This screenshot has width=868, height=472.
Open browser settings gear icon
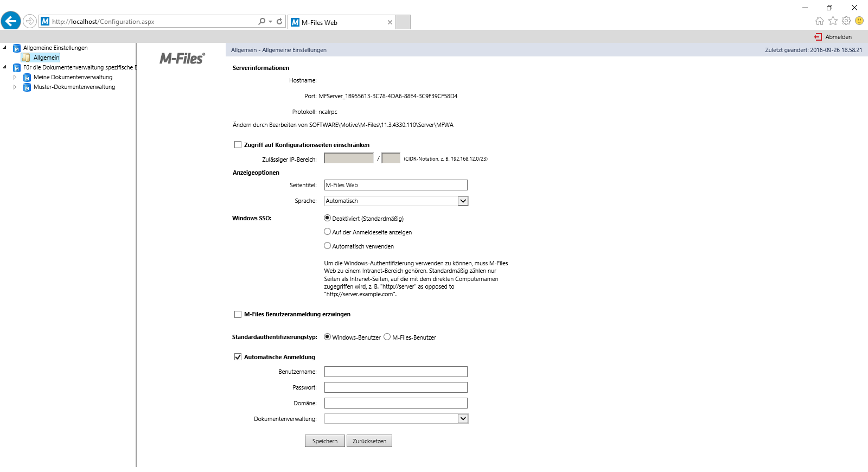tap(846, 21)
